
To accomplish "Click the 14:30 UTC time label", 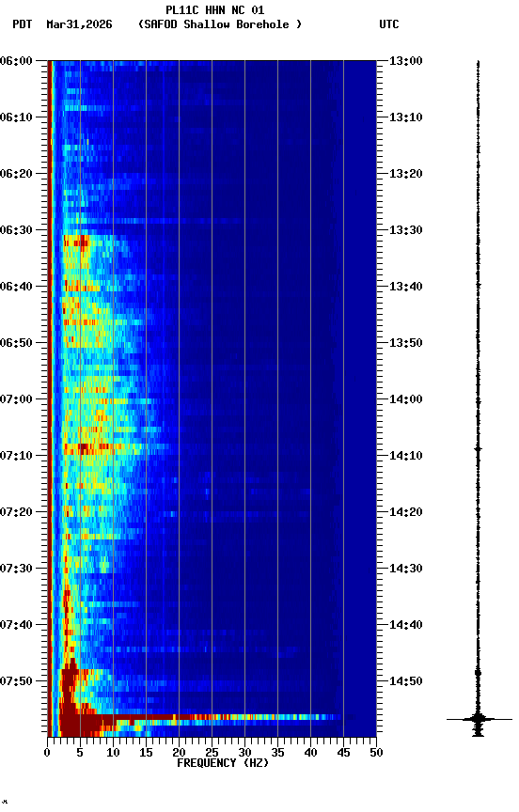I will click(406, 569).
